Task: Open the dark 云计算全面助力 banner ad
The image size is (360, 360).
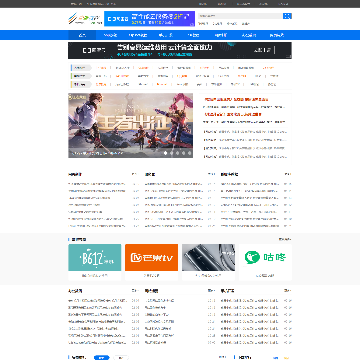Action: (180, 50)
